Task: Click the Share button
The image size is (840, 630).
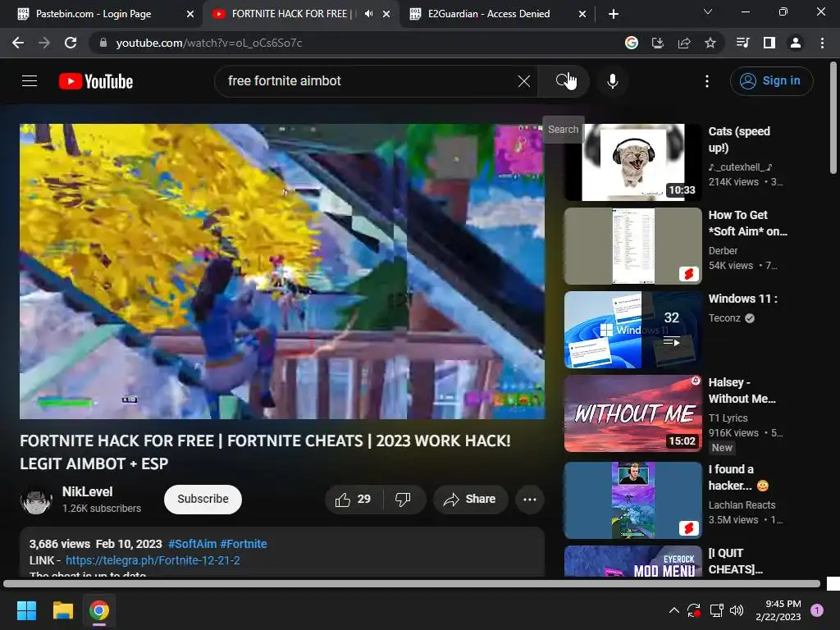Action: pyautogui.click(x=470, y=500)
